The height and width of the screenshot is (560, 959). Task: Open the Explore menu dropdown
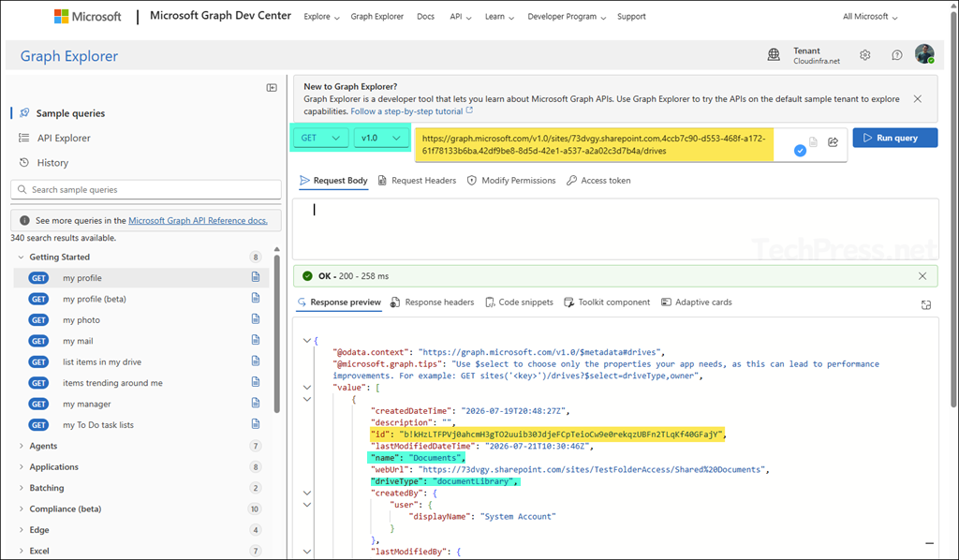(322, 17)
